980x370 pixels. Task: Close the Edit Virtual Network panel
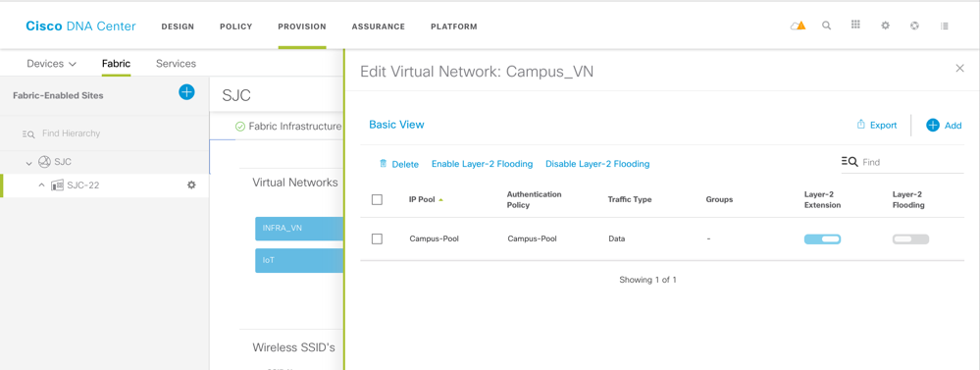pos(960,68)
